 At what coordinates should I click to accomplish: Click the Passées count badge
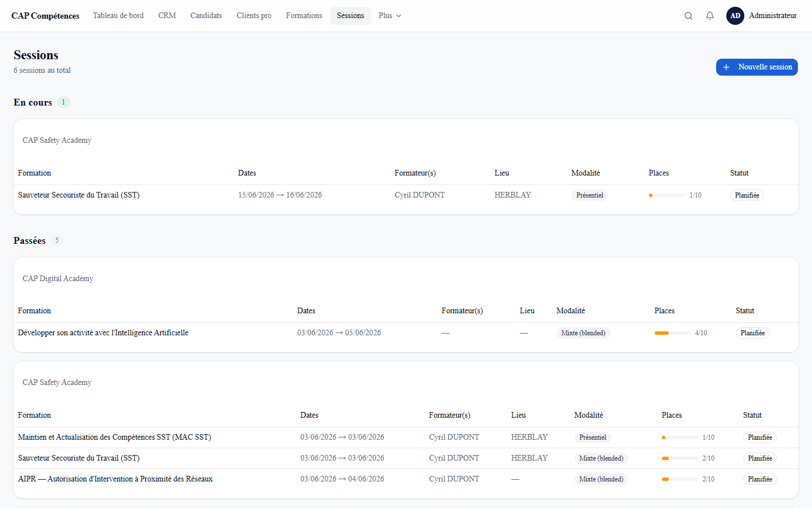[x=57, y=240]
